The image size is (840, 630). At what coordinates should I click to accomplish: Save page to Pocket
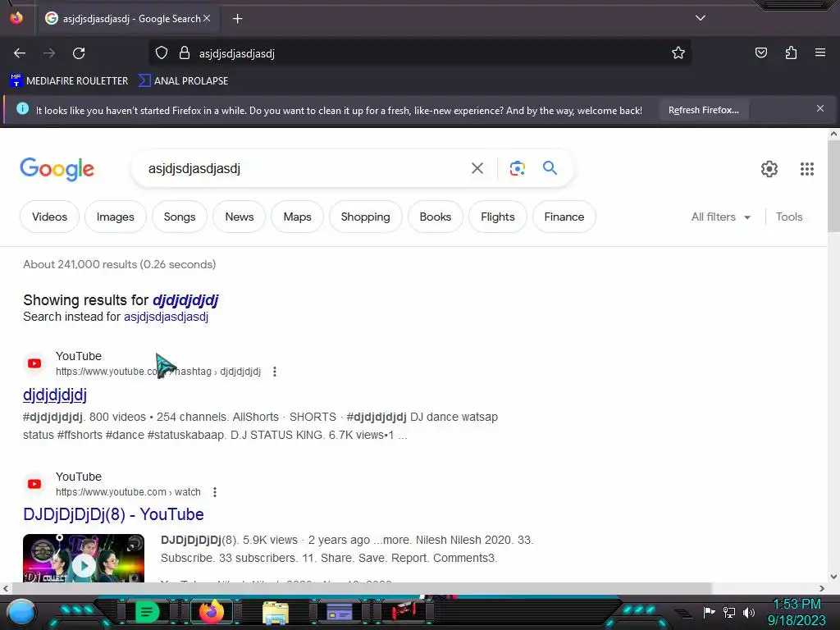(760, 52)
